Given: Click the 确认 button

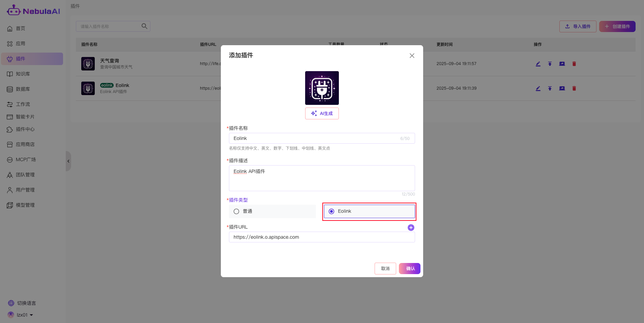Looking at the screenshot, I should 410,269.
